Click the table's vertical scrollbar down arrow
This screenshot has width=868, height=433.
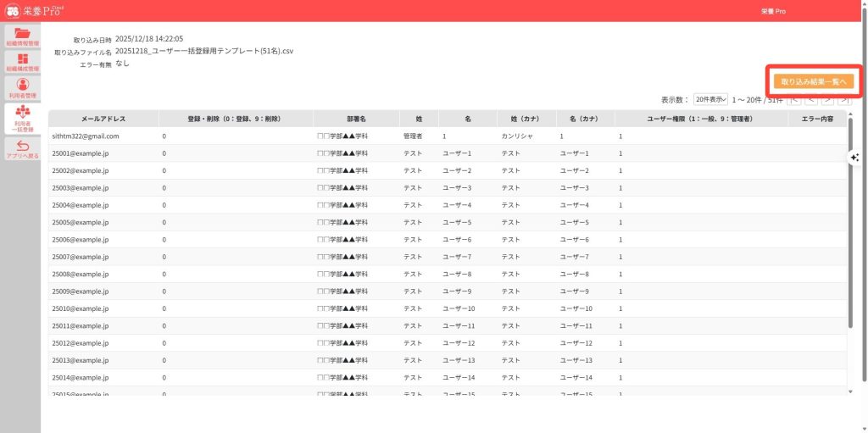click(x=851, y=391)
